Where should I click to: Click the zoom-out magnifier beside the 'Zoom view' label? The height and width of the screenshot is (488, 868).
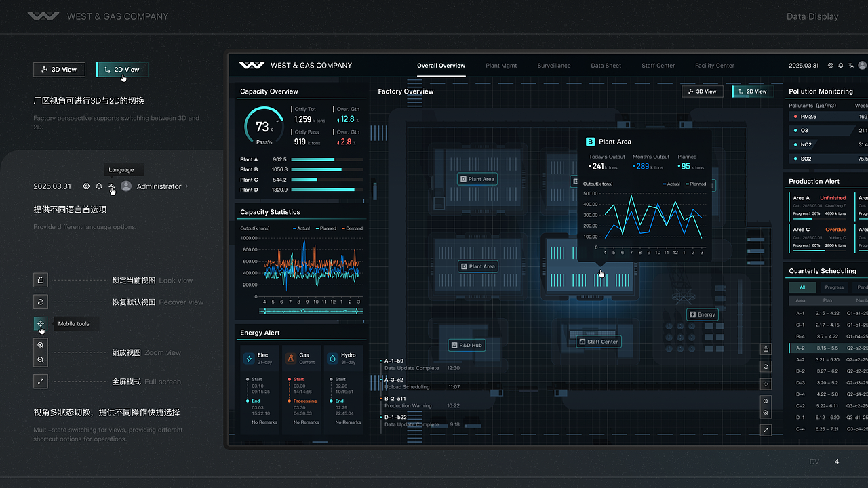tap(41, 360)
